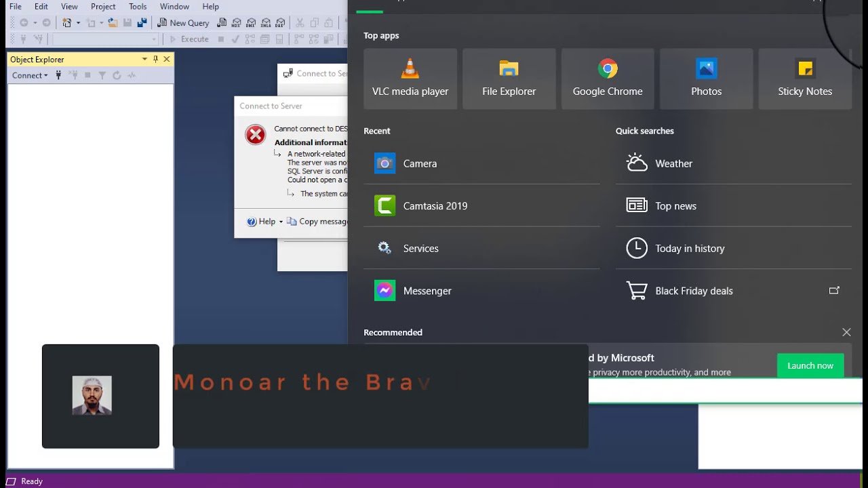Click the Object Explorer refresh icon

click(x=117, y=75)
